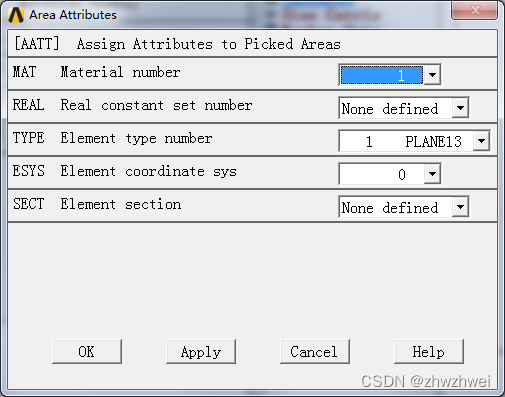Click the ANSYS logo icon in title bar
505x397 pixels.
tap(16, 15)
